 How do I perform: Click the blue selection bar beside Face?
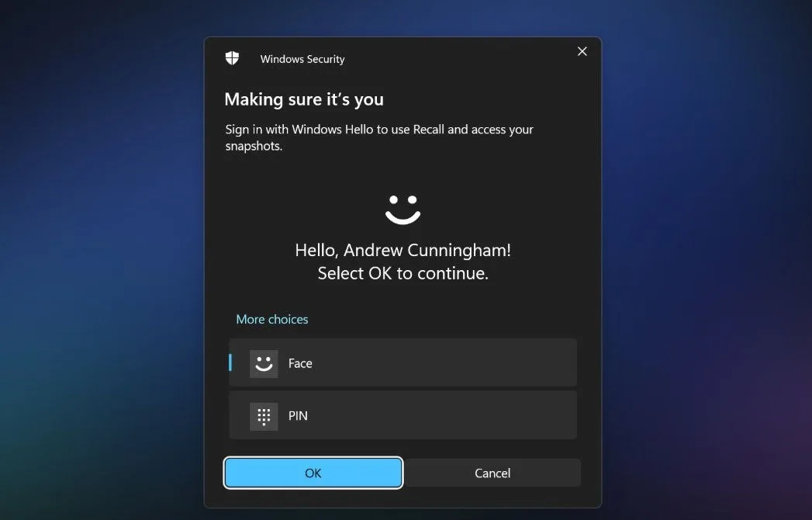(230, 362)
